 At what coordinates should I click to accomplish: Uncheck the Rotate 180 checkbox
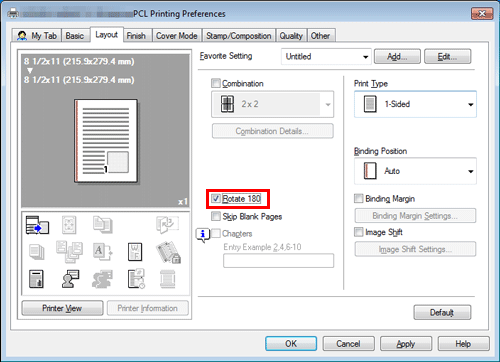click(x=216, y=199)
